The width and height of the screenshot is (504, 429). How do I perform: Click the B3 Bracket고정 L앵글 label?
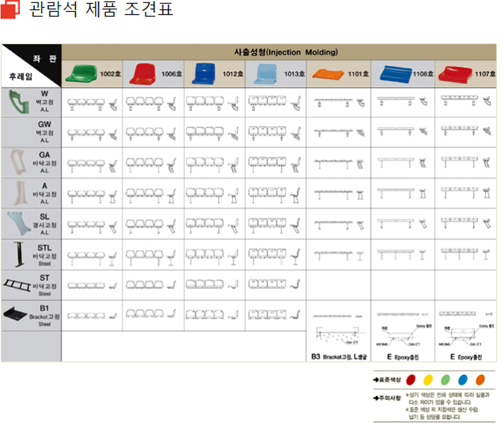[x=338, y=357]
